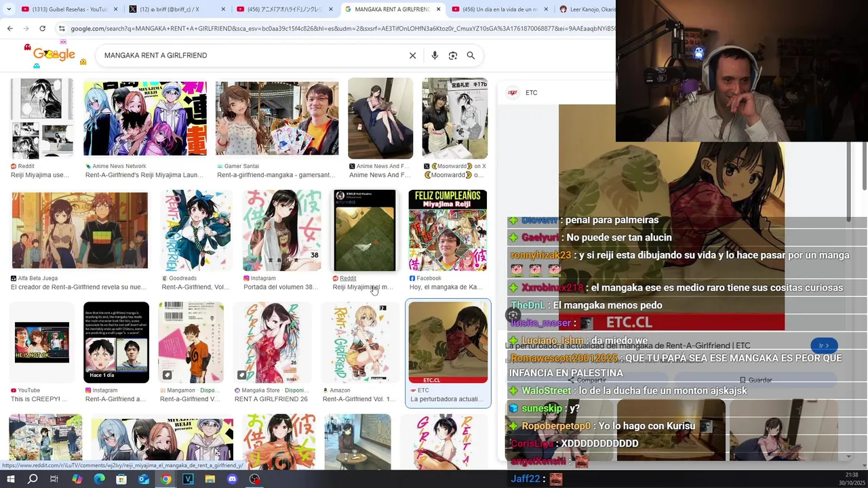
Task: Open Microsoft Edge from the taskbar
Action: pyautogui.click(x=99, y=479)
